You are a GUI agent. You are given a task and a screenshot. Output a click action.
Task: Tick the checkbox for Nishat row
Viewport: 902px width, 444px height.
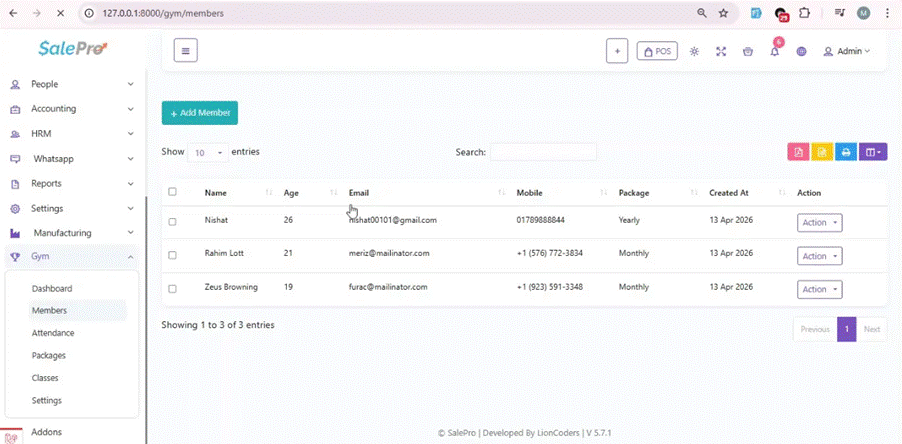[x=173, y=222]
